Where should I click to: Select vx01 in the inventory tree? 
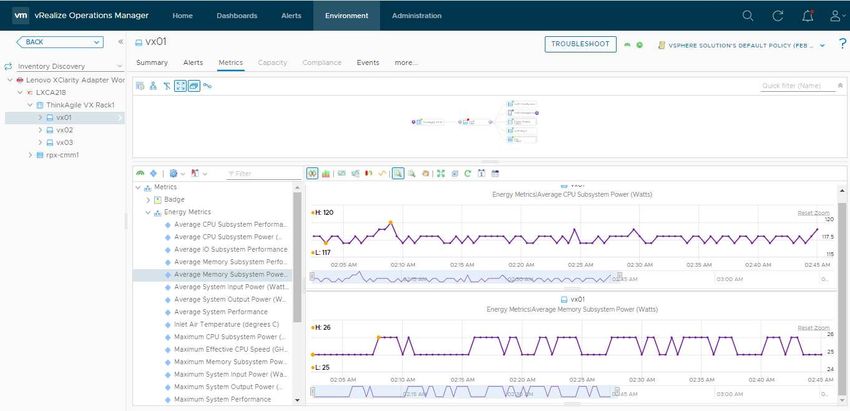pos(65,117)
